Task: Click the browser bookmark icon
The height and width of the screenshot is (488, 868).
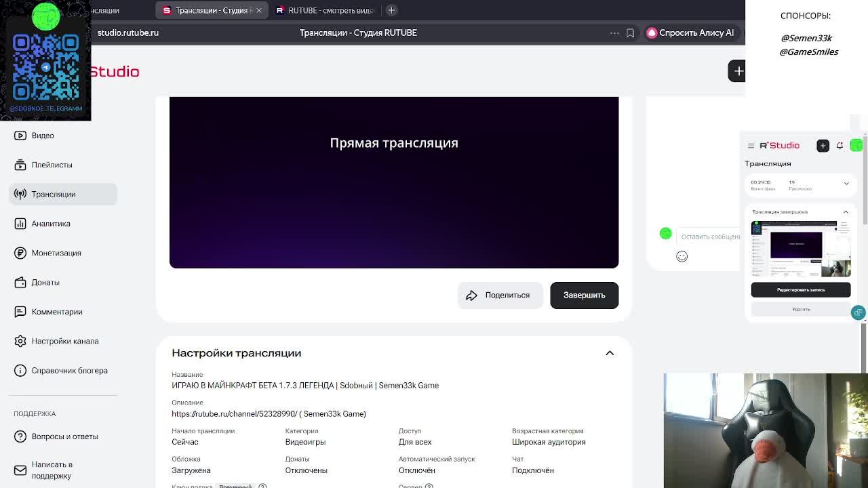Action: [630, 33]
